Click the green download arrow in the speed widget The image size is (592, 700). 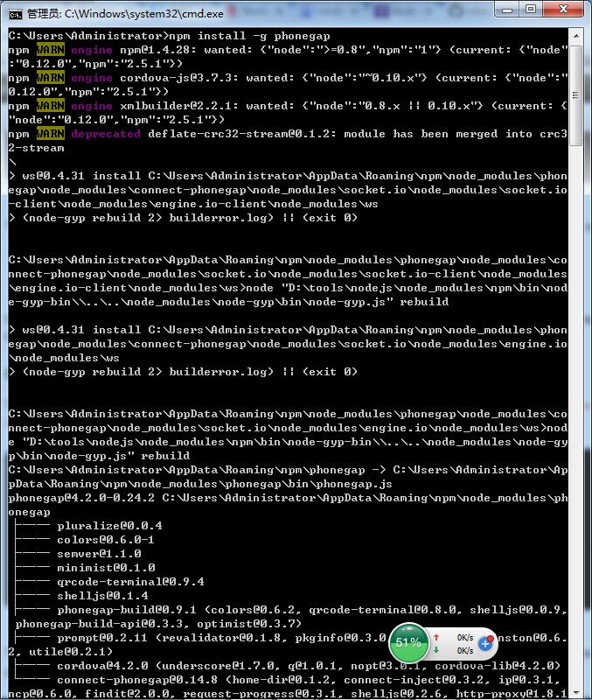click(x=436, y=650)
